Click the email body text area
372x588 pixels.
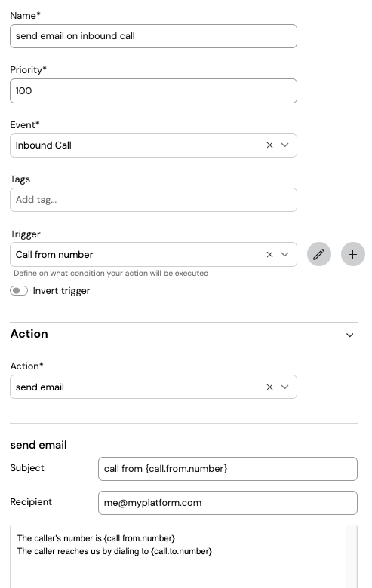(178, 556)
